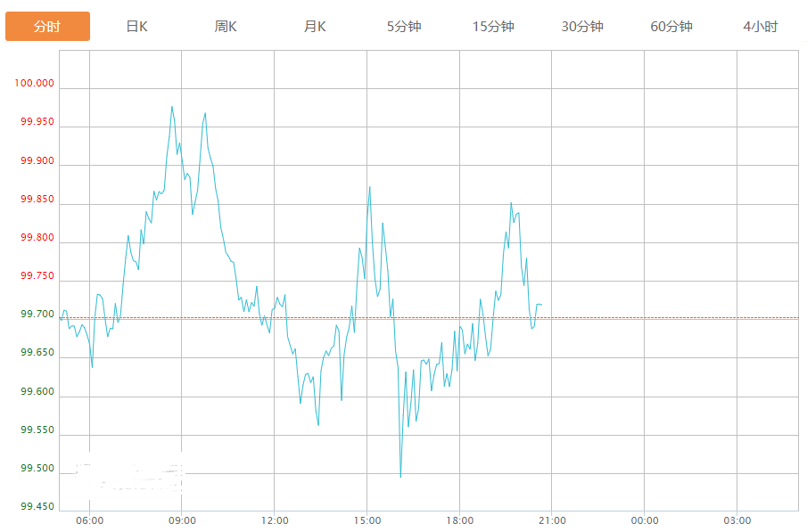The image size is (807, 532).
Task: Click the 00:00 time axis label
Action: tap(645, 520)
